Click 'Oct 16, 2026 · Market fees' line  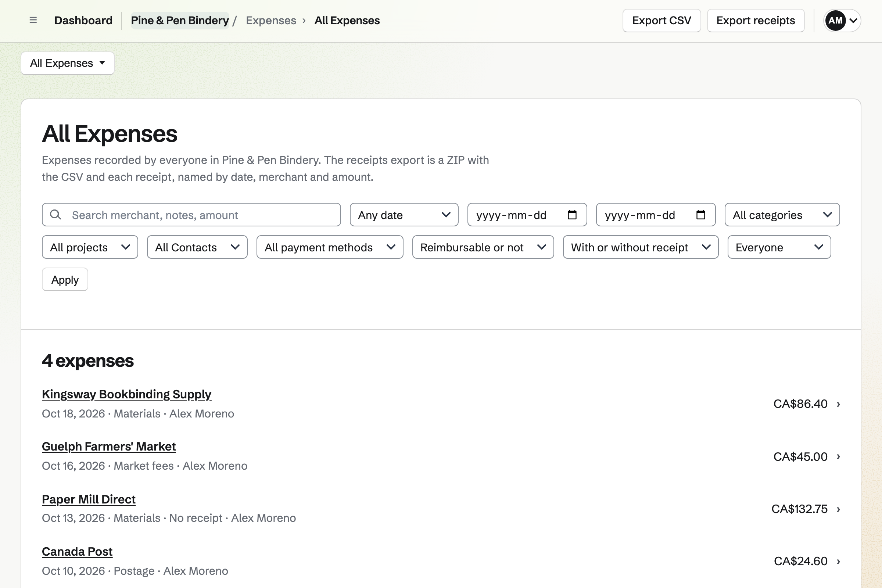coord(108,466)
